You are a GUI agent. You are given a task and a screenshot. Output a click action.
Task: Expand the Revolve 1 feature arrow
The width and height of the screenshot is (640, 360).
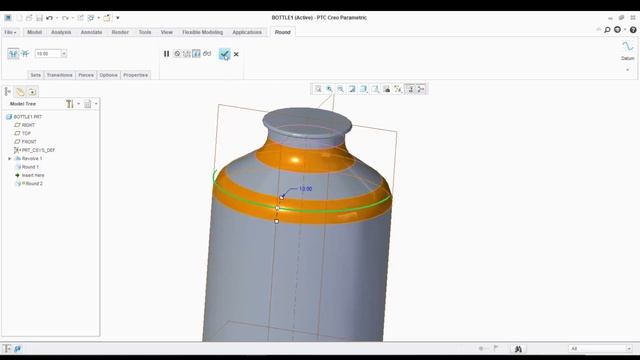pyautogui.click(x=9, y=158)
